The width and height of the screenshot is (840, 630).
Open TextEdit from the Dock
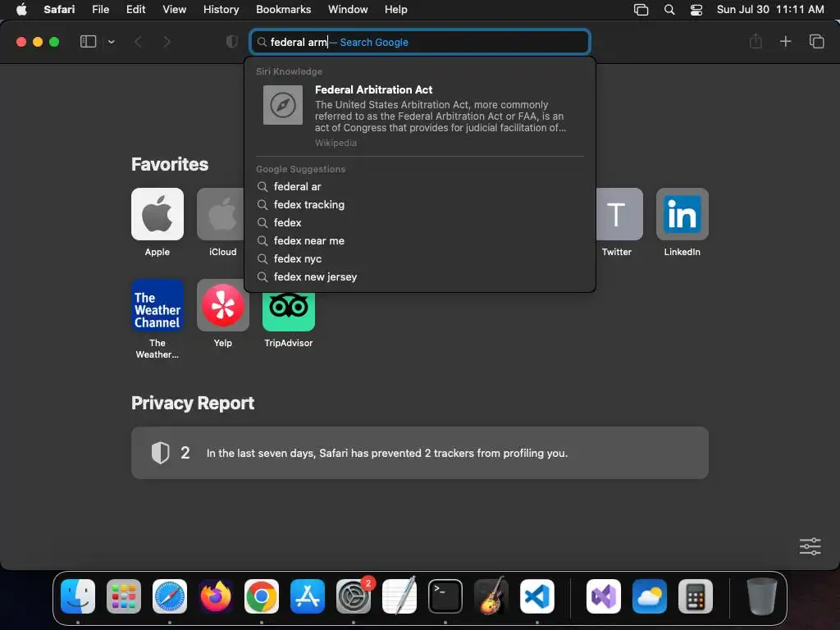coord(399,596)
